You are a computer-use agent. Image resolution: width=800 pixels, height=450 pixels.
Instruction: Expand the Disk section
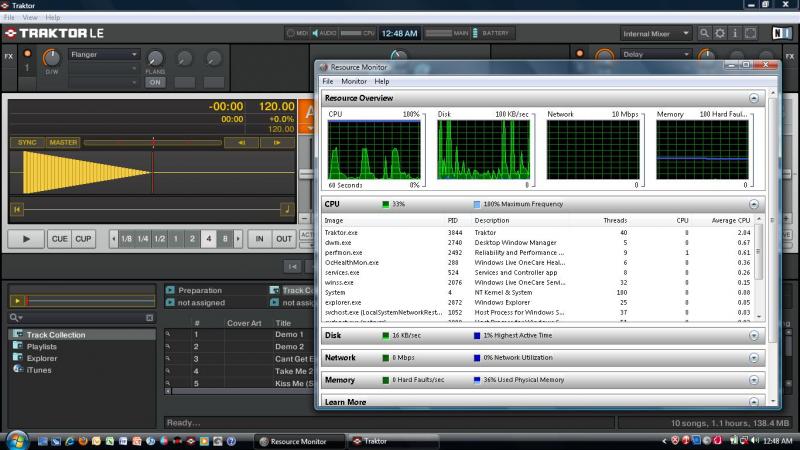click(754, 336)
